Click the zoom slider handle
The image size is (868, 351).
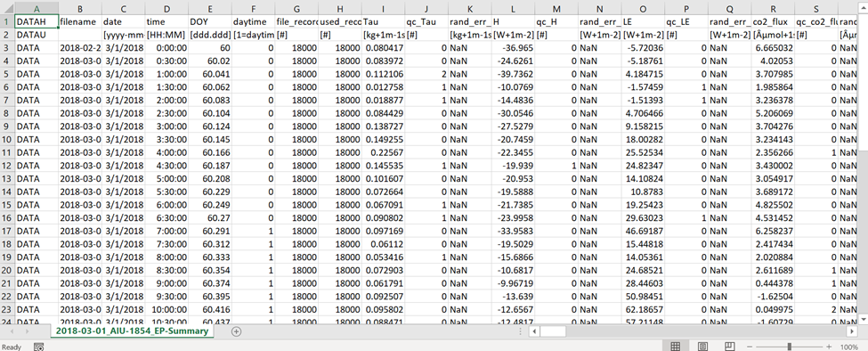pos(789,347)
